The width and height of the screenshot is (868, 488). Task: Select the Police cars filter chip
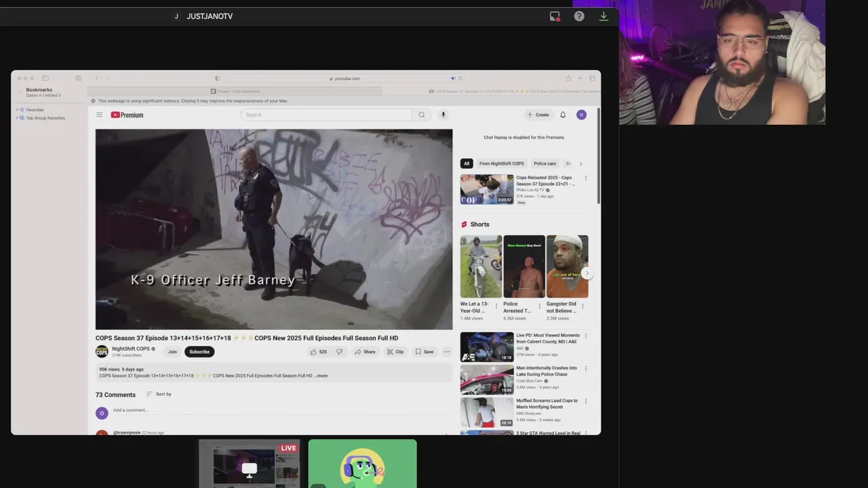click(x=545, y=163)
